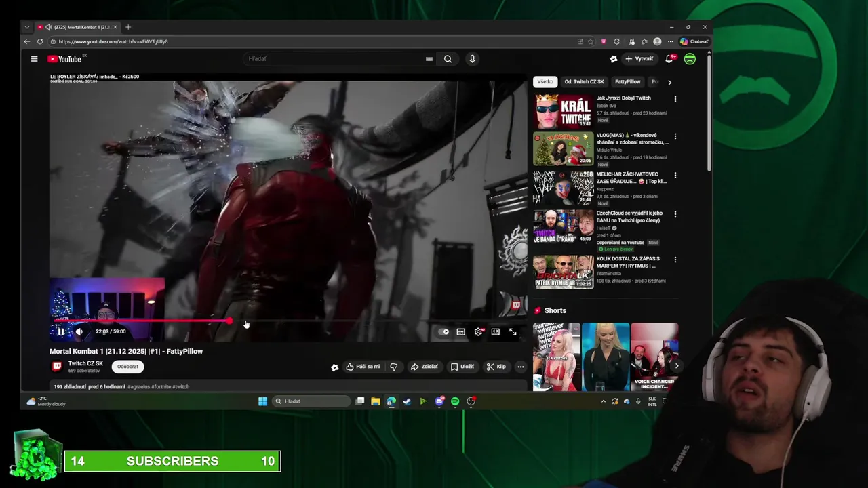Share the video using Zdieľať
868x488 pixels.
tap(424, 367)
